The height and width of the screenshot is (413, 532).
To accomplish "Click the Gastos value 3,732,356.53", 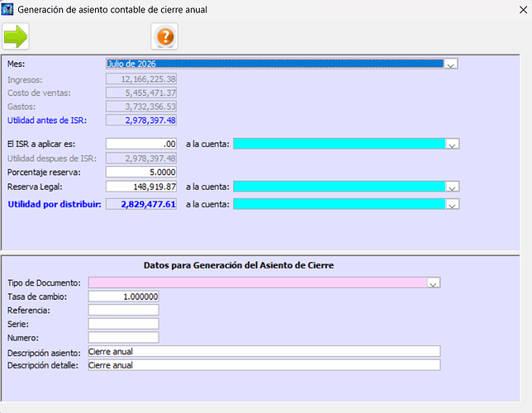I will pyautogui.click(x=141, y=107).
